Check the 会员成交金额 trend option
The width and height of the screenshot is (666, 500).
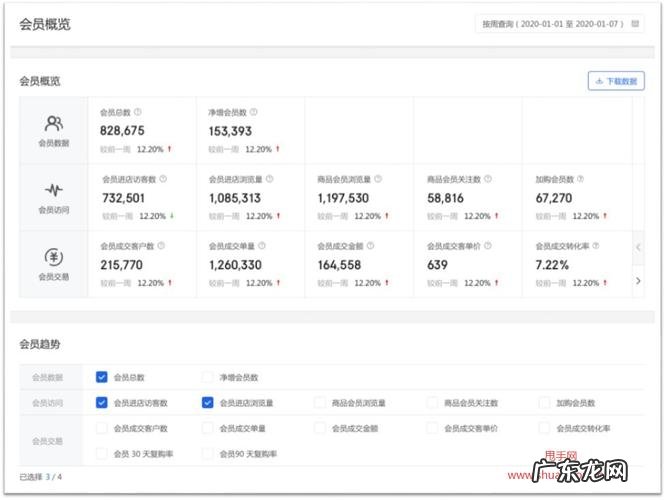click(x=321, y=428)
